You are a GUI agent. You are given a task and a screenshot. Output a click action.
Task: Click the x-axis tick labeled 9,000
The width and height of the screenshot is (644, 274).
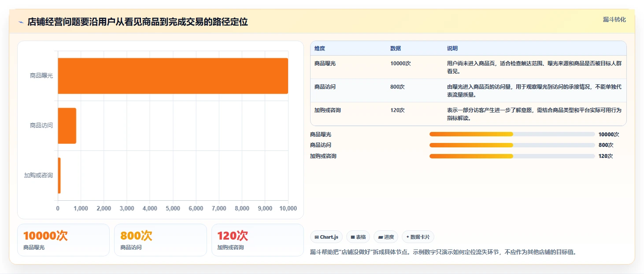pos(265,209)
